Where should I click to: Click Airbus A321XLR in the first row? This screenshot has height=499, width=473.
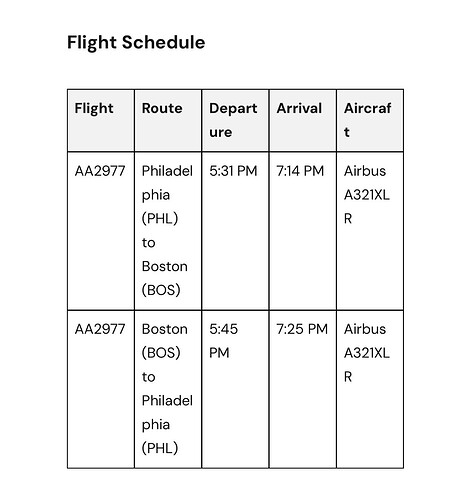367,195
